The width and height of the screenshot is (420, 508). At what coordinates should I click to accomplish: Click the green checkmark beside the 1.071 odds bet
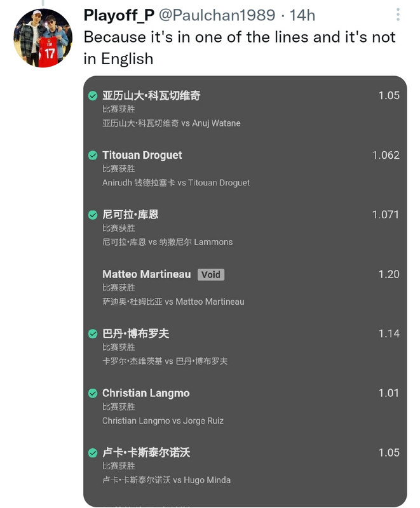coord(93,215)
